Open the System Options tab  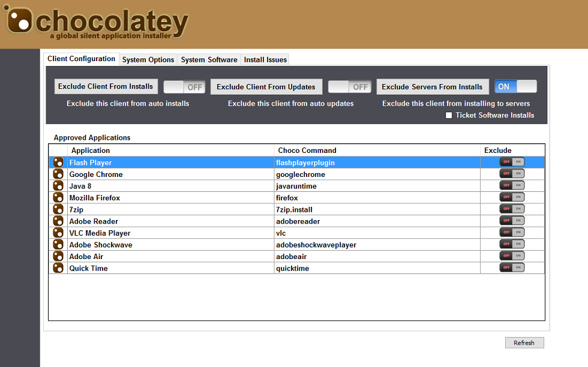pyautogui.click(x=148, y=60)
